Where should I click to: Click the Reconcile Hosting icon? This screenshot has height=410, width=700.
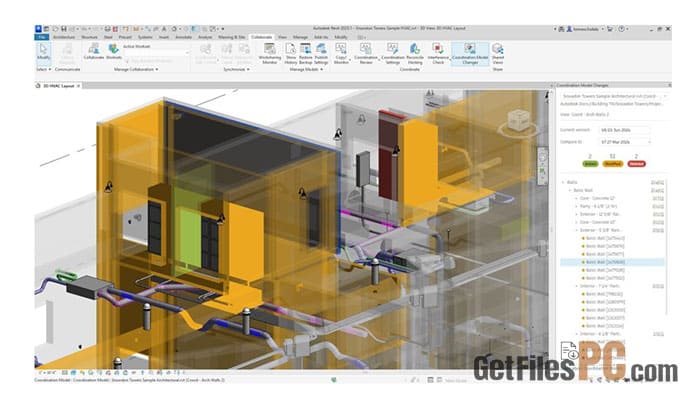tap(415, 54)
